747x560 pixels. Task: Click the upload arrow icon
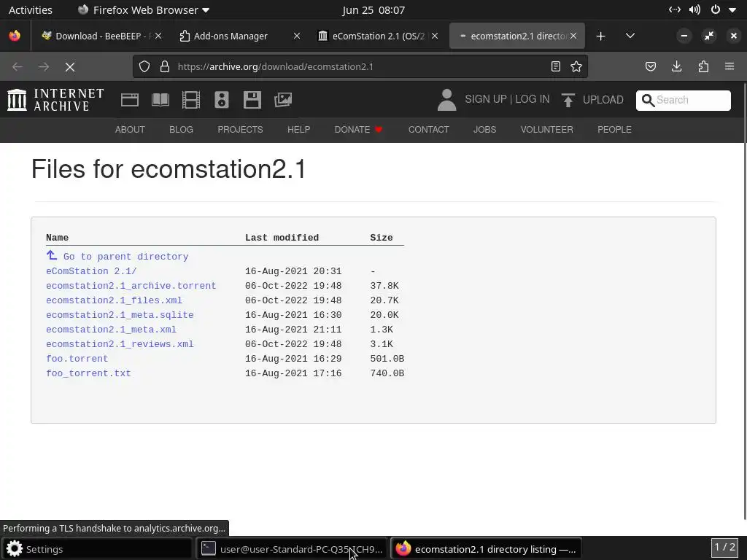(x=568, y=99)
